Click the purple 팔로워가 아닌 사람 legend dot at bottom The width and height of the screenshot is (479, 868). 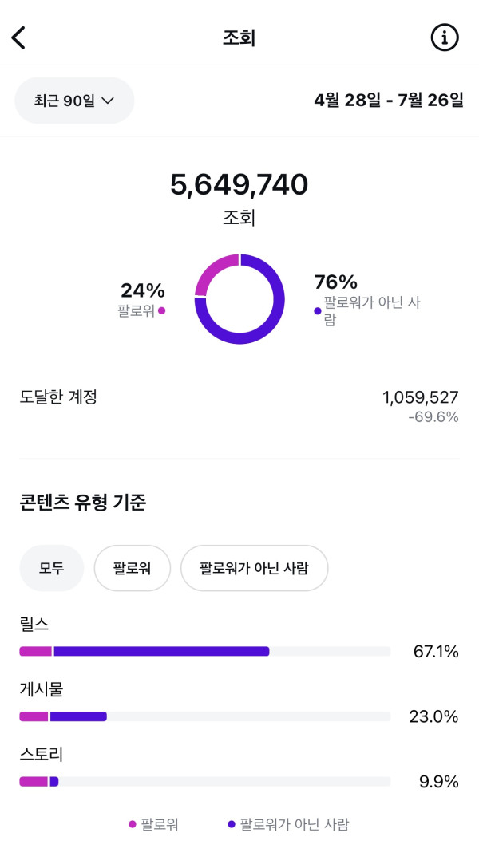pyautogui.click(x=232, y=824)
